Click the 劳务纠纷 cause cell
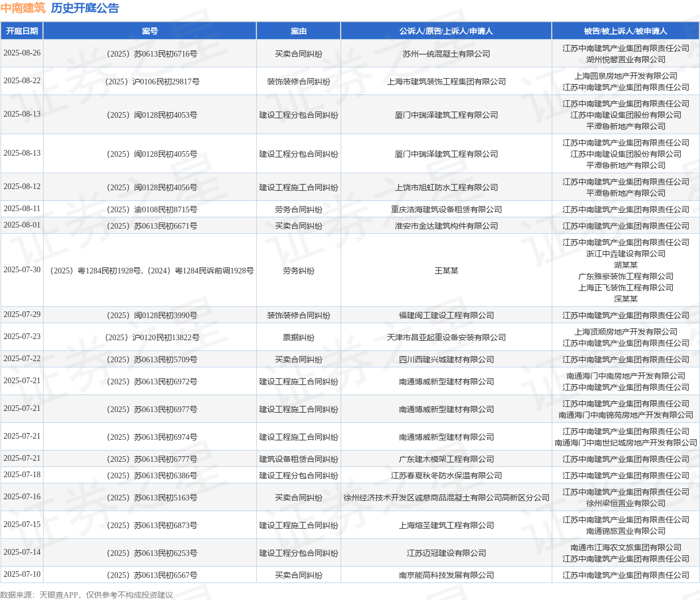 point(299,271)
